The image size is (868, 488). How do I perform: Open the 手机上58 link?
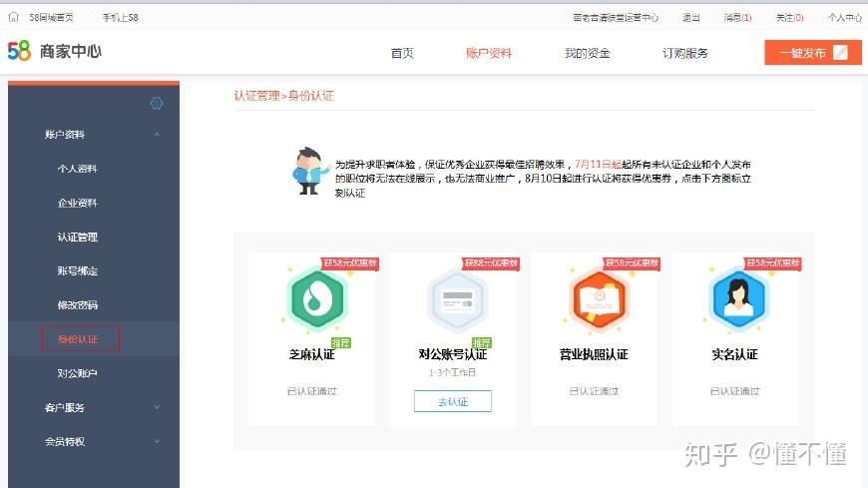point(120,18)
